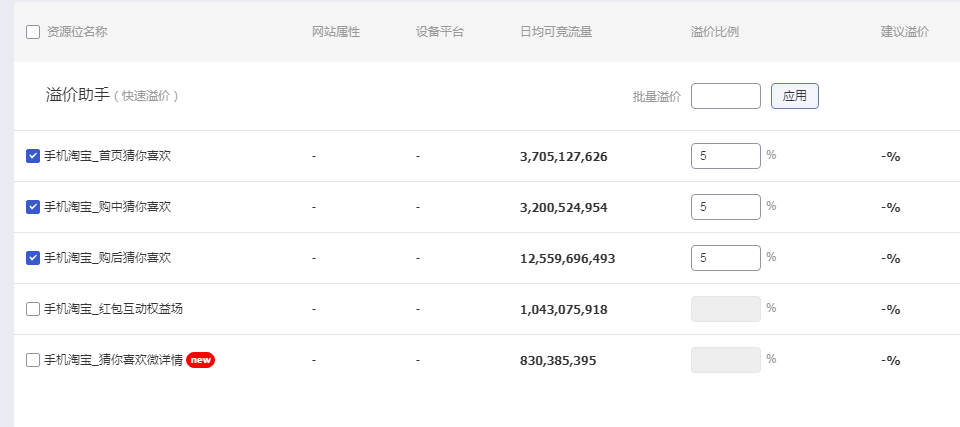The height and width of the screenshot is (427, 960).
Task: Uncheck 手机淘宝_购中猜你喜欢 checkbox
Action: pos(33,207)
